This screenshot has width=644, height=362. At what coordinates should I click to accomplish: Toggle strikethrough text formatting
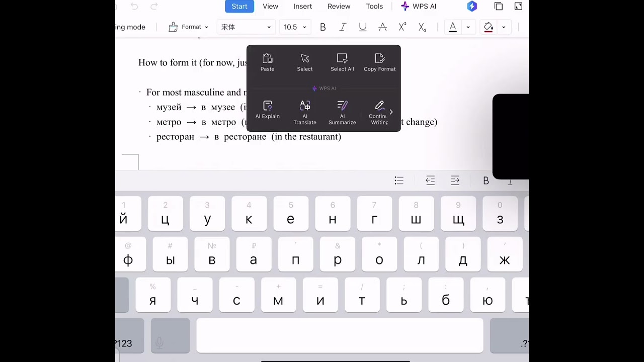coord(382,27)
